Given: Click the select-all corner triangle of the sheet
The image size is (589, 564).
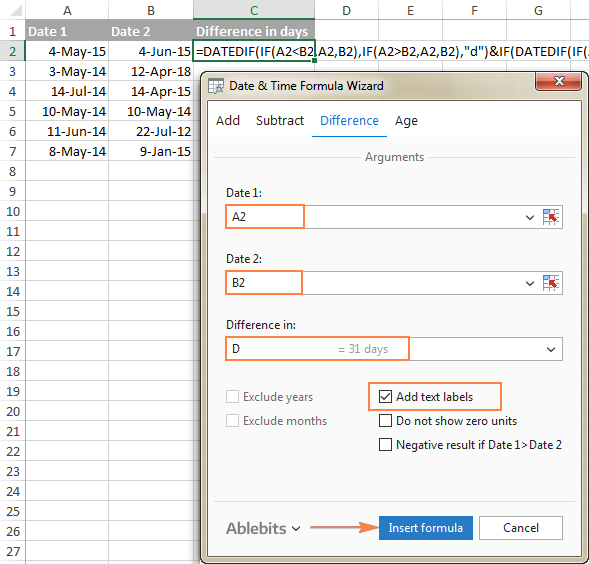Looking at the screenshot, I should (16, 10).
